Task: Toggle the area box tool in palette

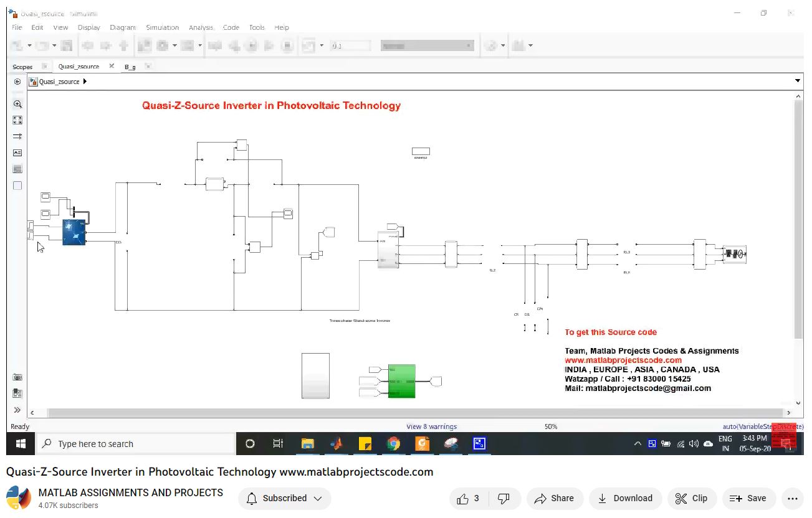Action: [17, 186]
